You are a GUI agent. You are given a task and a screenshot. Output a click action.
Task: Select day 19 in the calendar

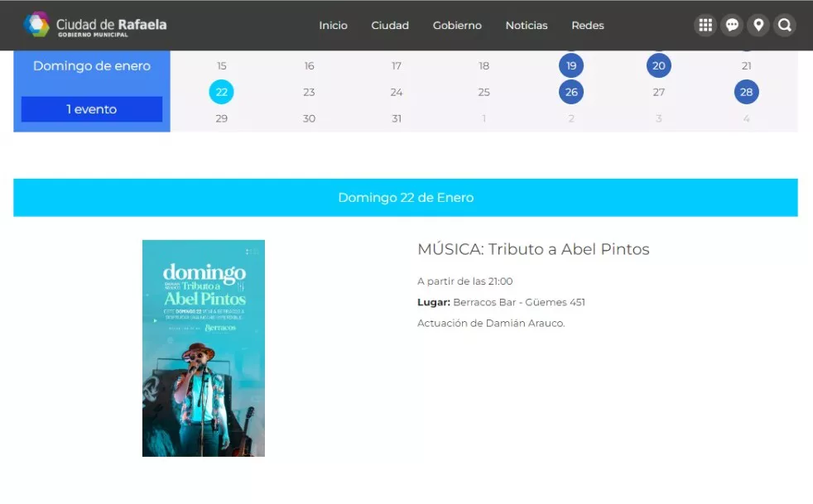coord(571,66)
